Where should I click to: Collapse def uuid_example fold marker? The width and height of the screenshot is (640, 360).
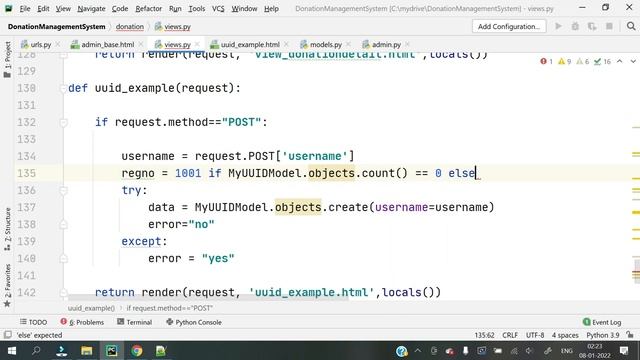[x=63, y=88]
